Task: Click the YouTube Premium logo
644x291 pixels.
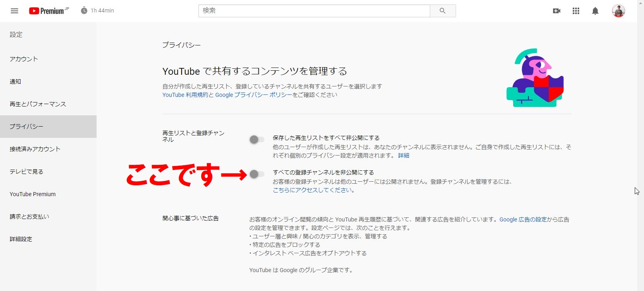Action: [49, 11]
